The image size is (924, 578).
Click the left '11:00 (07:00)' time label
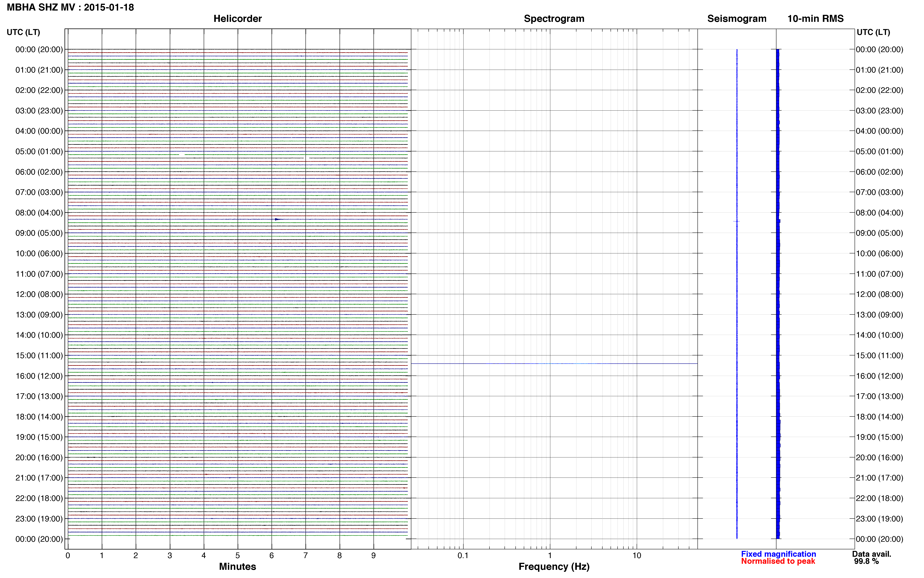(x=39, y=274)
